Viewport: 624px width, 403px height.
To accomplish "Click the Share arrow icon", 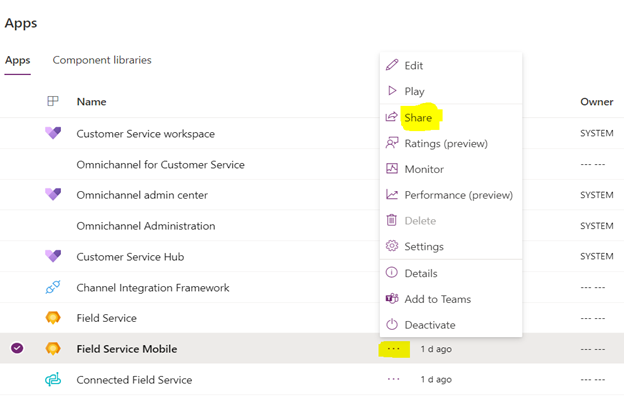I will [x=392, y=117].
